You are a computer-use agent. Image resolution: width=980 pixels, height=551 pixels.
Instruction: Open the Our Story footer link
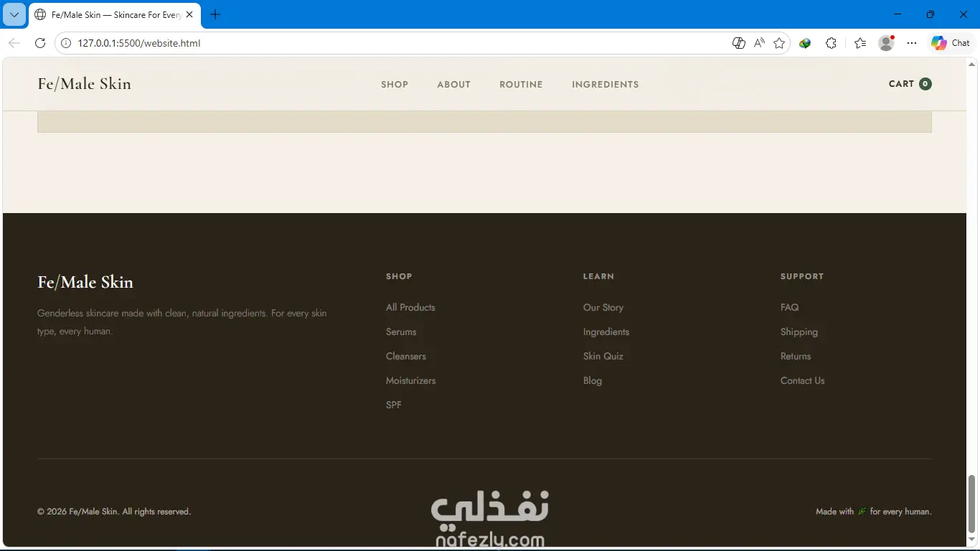coord(603,307)
